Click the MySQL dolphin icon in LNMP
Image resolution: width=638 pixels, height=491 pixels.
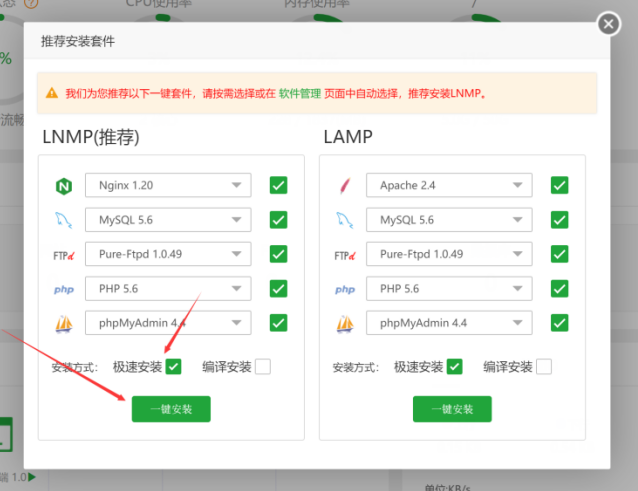pyautogui.click(x=64, y=220)
